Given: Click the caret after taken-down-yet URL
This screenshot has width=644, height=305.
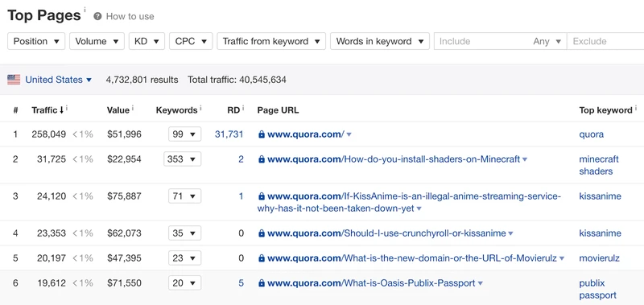Looking at the screenshot, I should pos(419,209).
